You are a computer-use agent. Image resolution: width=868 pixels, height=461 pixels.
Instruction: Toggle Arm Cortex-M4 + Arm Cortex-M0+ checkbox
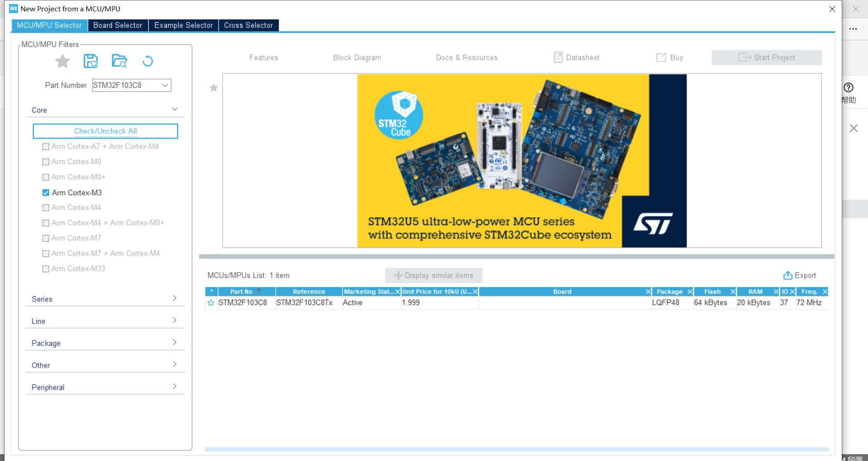tap(46, 223)
